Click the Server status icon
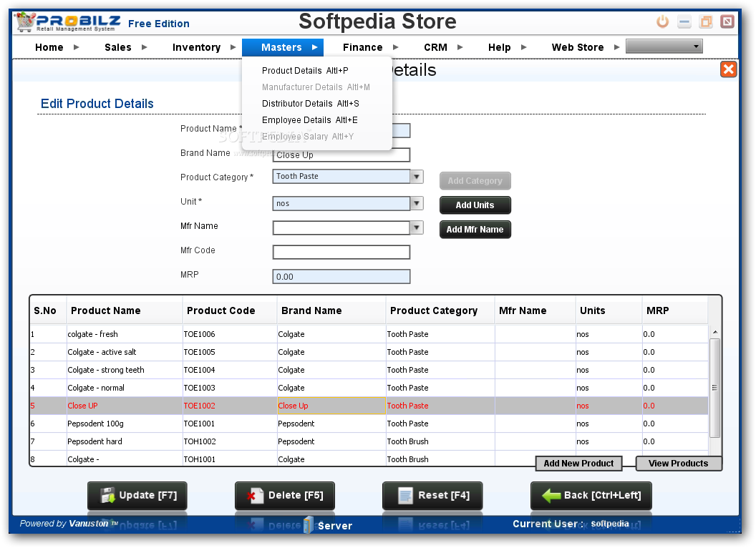The image size is (756, 548). point(309,525)
